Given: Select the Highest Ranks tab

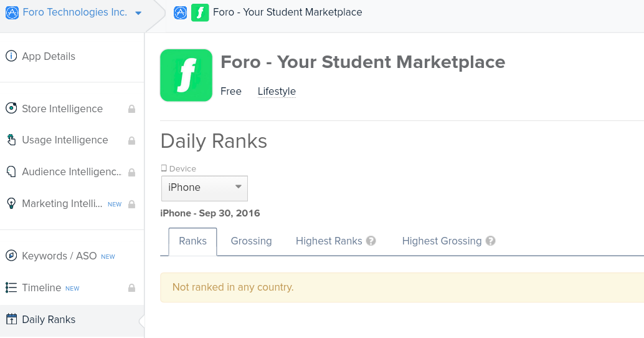Looking at the screenshot, I should point(329,241).
